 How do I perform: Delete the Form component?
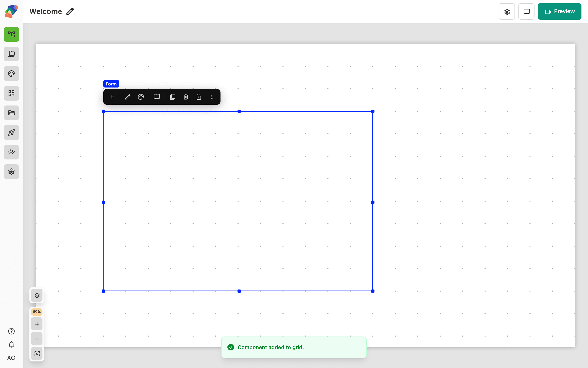(186, 97)
